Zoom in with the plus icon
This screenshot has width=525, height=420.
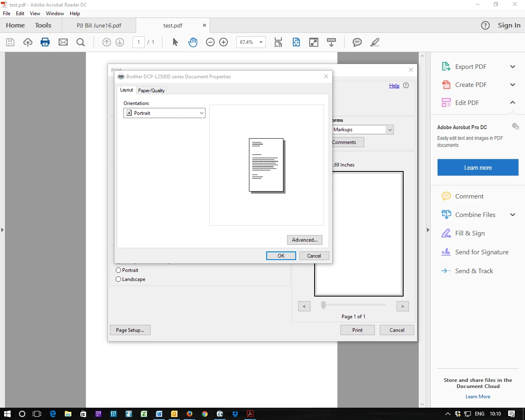pos(224,42)
